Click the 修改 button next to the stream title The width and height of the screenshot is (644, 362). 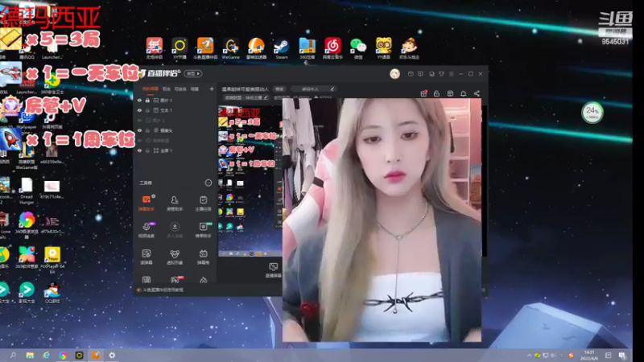pos(279,88)
